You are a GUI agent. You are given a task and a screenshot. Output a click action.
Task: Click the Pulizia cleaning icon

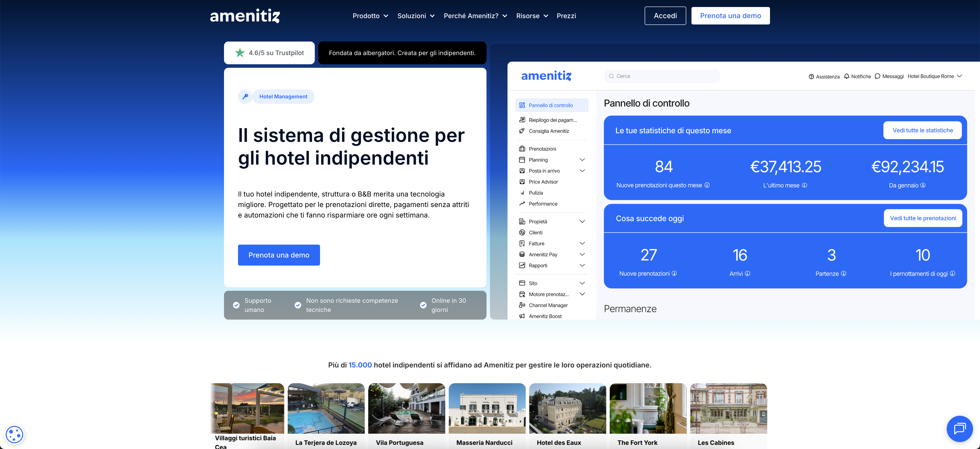coord(522,193)
